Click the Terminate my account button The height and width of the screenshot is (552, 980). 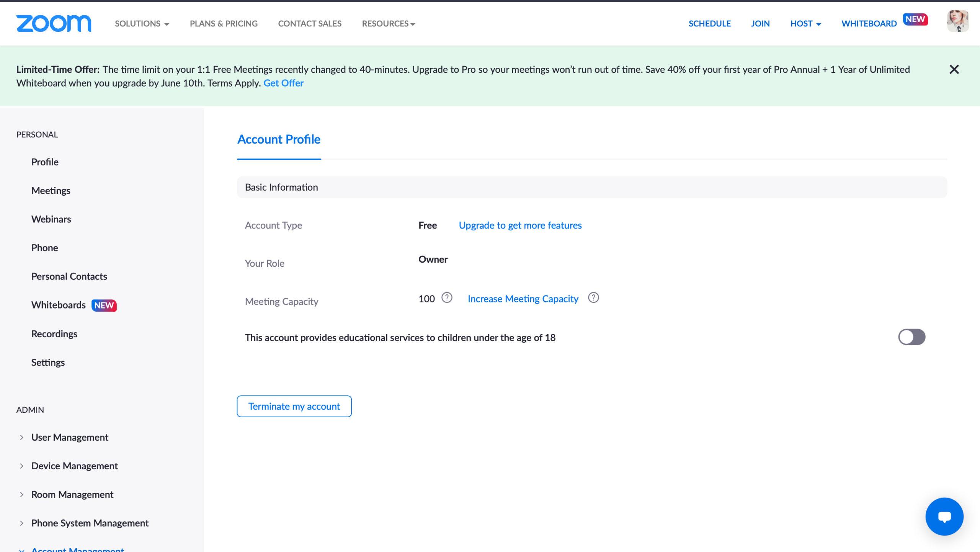(x=294, y=406)
